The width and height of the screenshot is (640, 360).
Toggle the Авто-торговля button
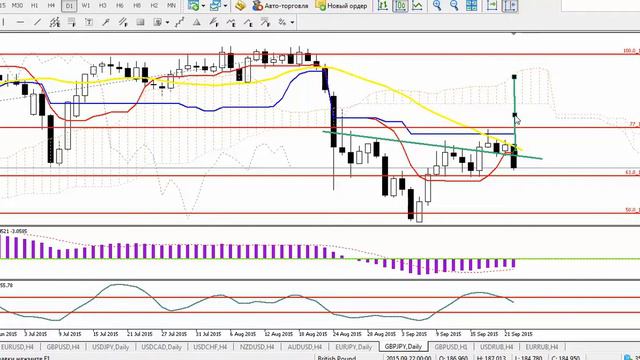coord(280,6)
